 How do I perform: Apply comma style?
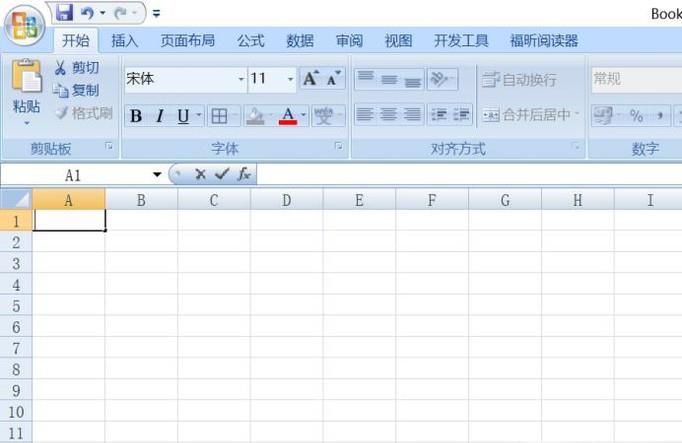[660, 116]
